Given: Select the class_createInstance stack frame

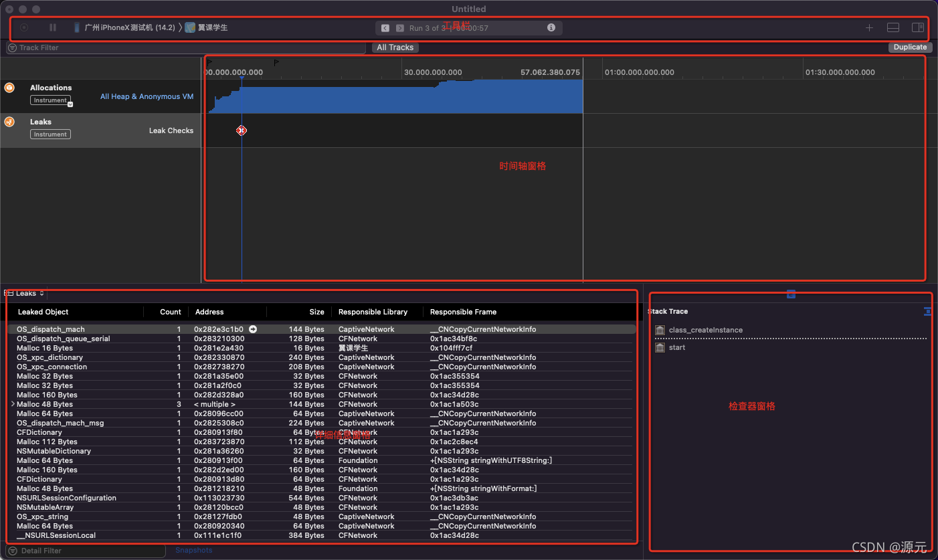Looking at the screenshot, I should (x=705, y=330).
